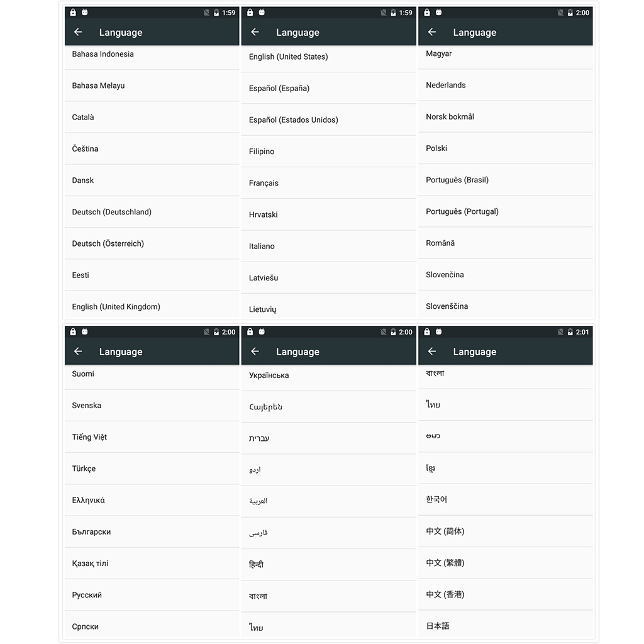Choose 中文 (繁體) option

tap(506, 563)
